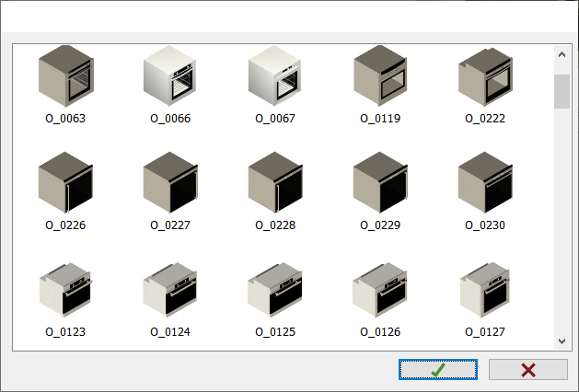
Task: Click the O_0119 label text
Action: click(x=380, y=119)
